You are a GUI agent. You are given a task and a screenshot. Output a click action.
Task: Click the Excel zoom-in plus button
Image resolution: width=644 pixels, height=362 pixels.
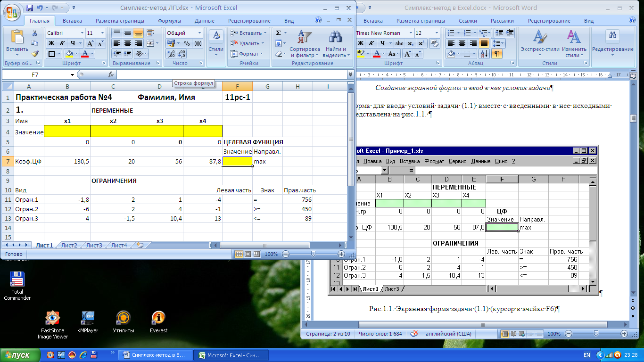tap(341, 254)
